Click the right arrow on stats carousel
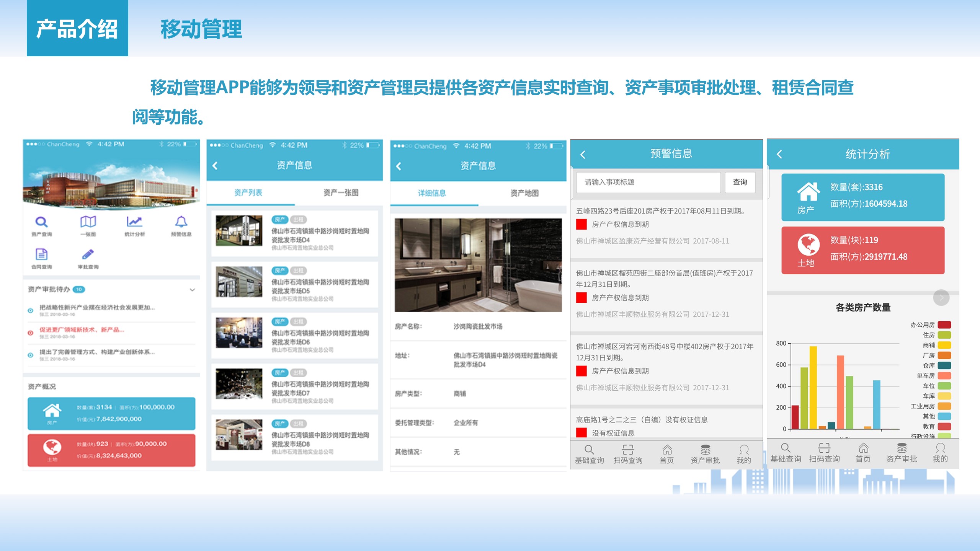This screenshot has height=551, width=980. pyautogui.click(x=941, y=297)
